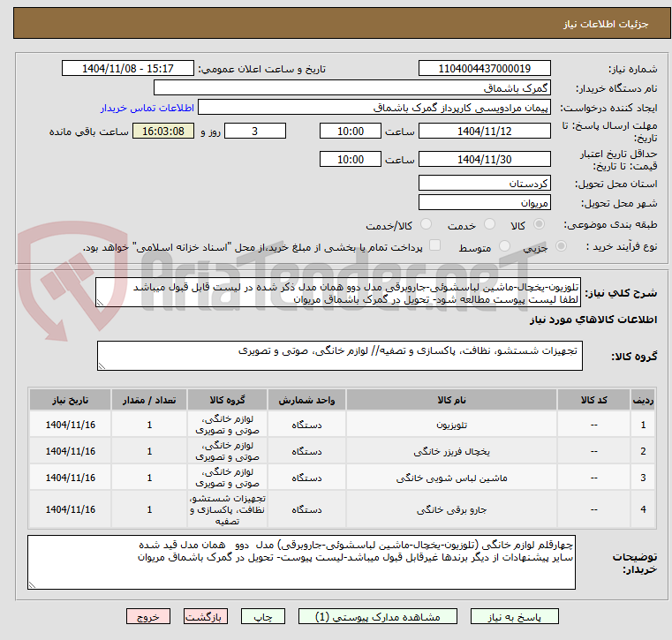Click the چاپ print button
The width and height of the screenshot is (672, 640).
click(x=263, y=617)
